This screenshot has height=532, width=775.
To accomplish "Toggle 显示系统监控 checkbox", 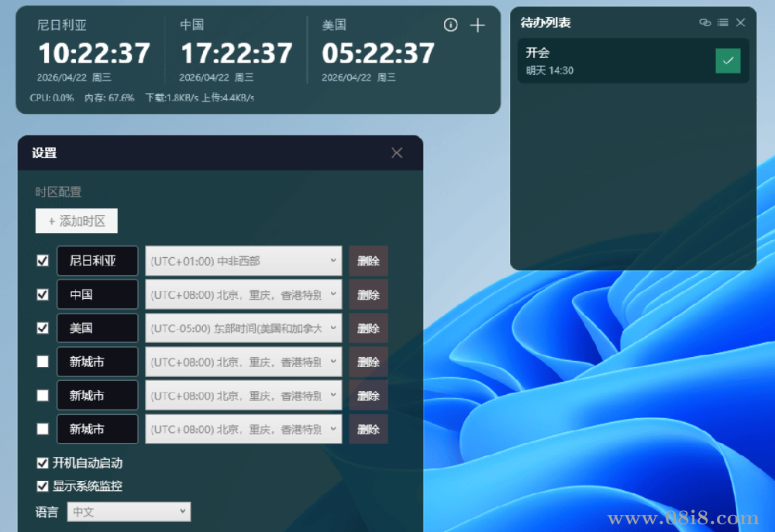I will pyautogui.click(x=43, y=486).
